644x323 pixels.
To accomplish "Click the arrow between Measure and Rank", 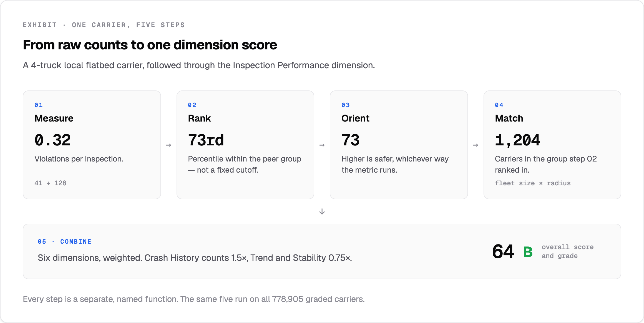I will point(168,145).
